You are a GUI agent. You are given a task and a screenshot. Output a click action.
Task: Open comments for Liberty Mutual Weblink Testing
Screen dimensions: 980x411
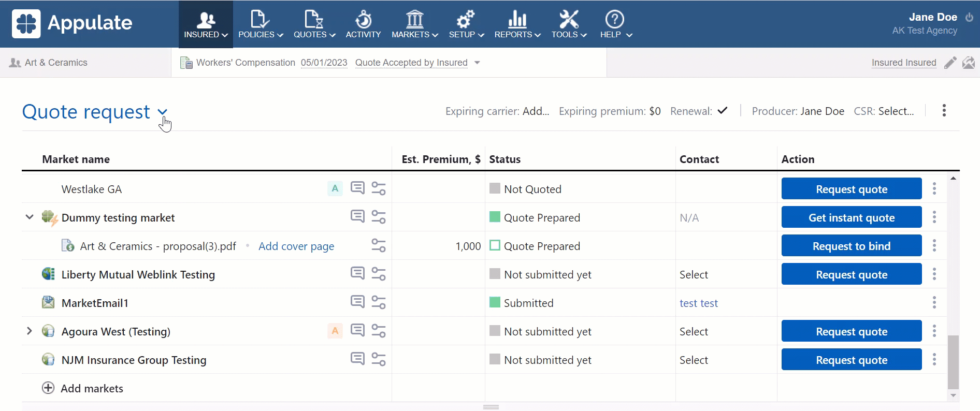(357, 273)
